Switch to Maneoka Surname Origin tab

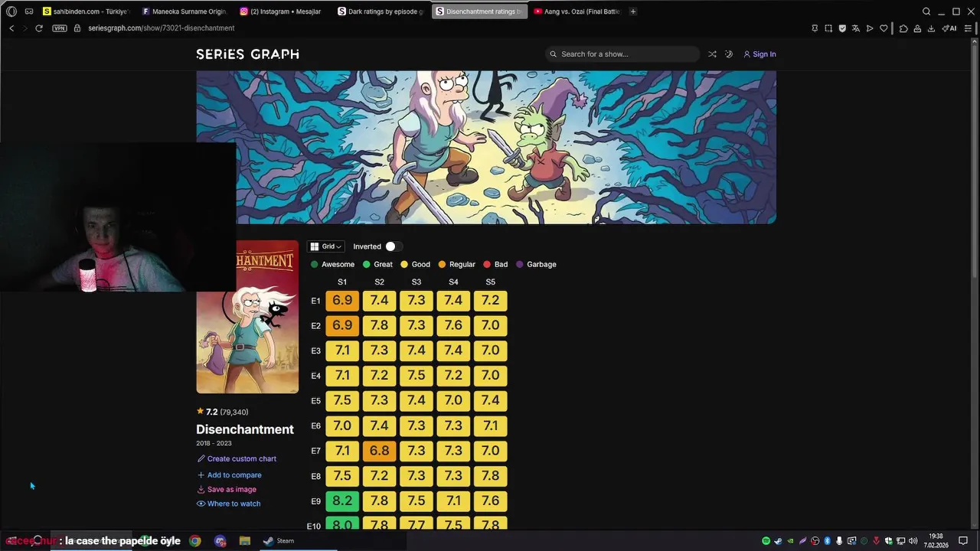pyautogui.click(x=185, y=11)
